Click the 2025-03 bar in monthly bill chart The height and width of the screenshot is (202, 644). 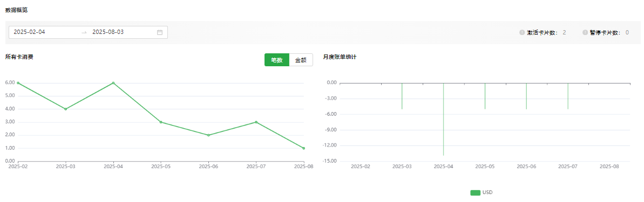tap(402, 96)
